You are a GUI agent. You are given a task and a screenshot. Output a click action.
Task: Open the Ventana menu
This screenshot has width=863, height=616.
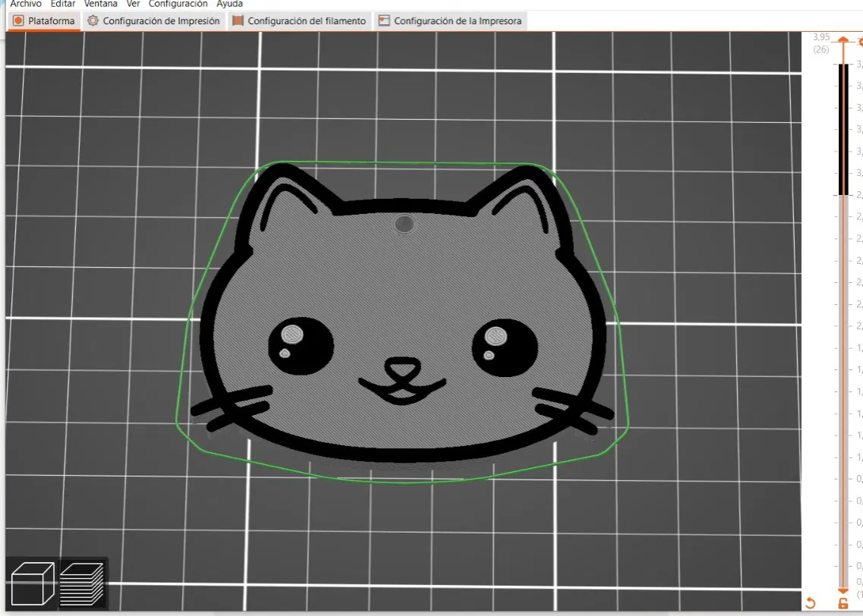point(101,4)
